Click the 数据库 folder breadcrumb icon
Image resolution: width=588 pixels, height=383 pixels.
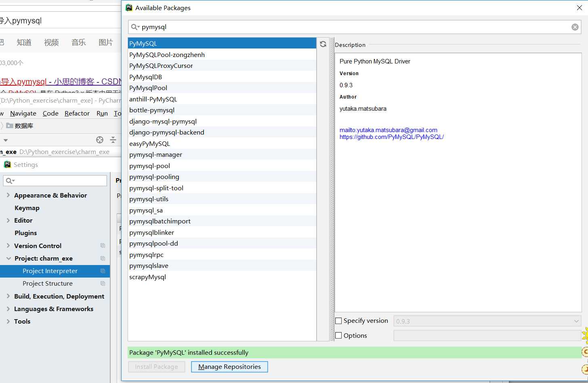10,126
